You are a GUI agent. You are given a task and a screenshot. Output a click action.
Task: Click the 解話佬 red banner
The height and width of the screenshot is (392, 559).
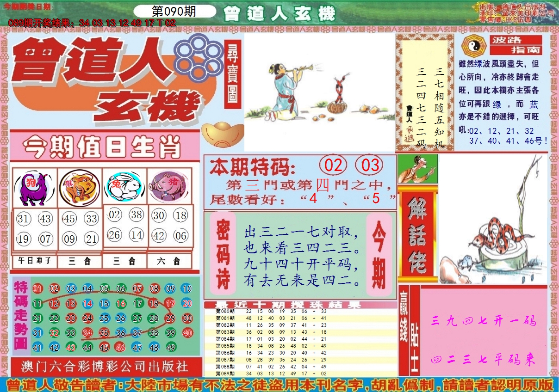pos(417,234)
